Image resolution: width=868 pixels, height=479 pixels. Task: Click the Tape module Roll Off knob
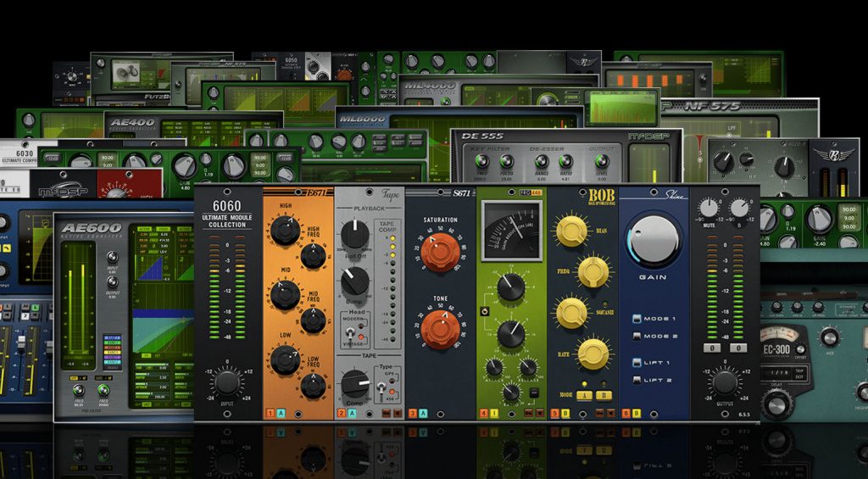pos(355,234)
